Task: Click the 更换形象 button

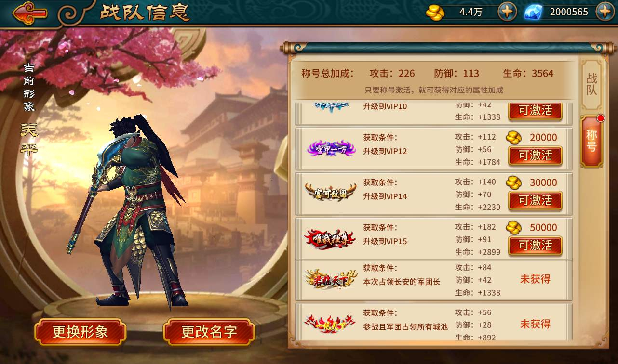Action: pyautogui.click(x=81, y=332)
